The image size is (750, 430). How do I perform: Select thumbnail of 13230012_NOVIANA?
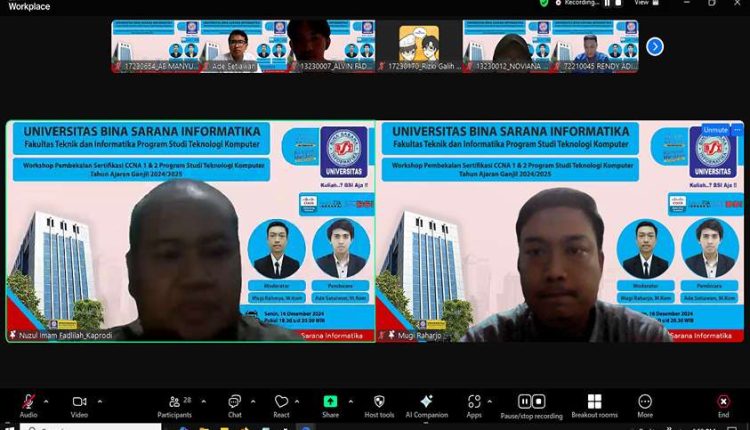(x=507, y=46)
